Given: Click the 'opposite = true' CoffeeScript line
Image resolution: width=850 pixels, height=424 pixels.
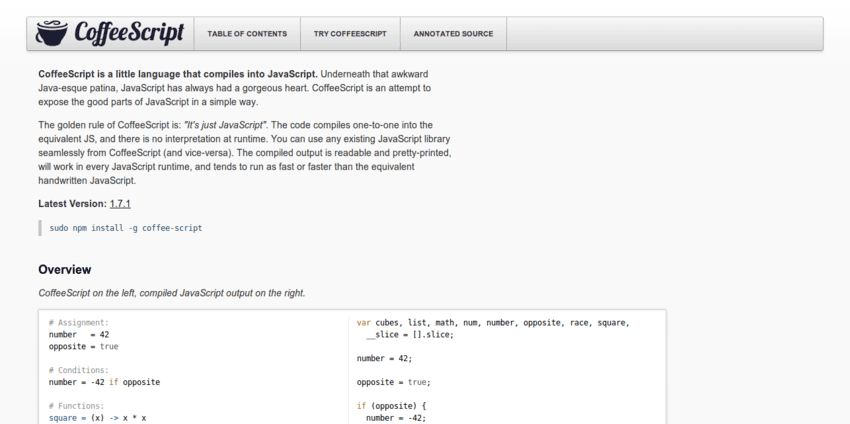Looking at the screenshot, I should (x=83, y=346).
